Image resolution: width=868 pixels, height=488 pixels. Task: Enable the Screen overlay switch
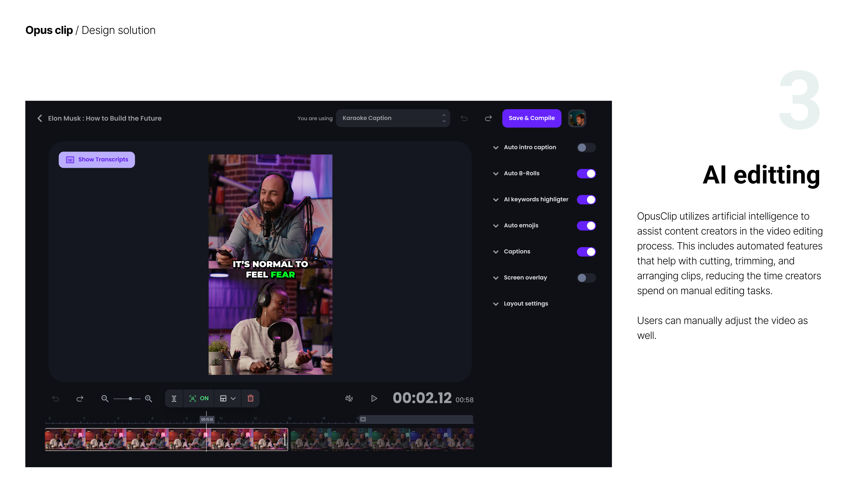pos(586,278)
